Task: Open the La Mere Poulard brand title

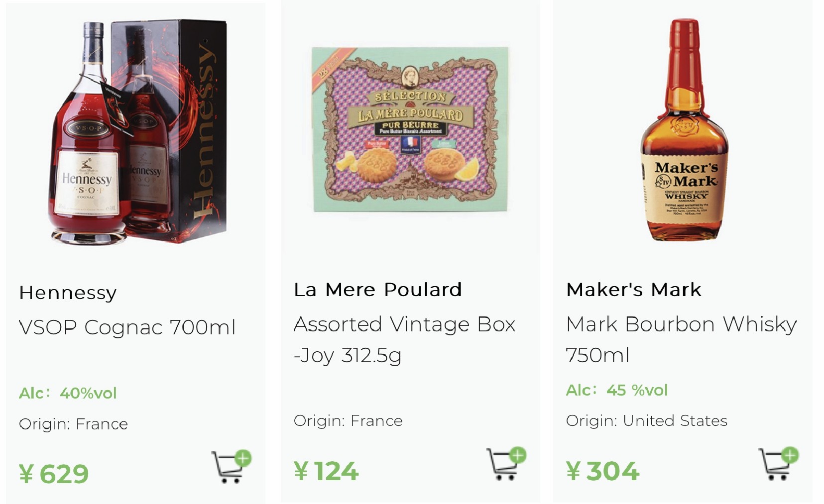Action: [x=378, y=290]
